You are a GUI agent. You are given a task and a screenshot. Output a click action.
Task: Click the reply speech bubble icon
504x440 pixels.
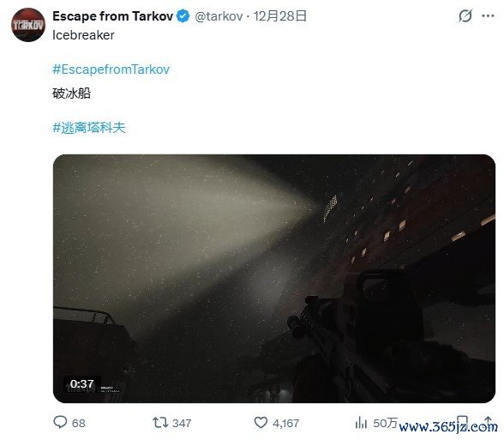60,422
